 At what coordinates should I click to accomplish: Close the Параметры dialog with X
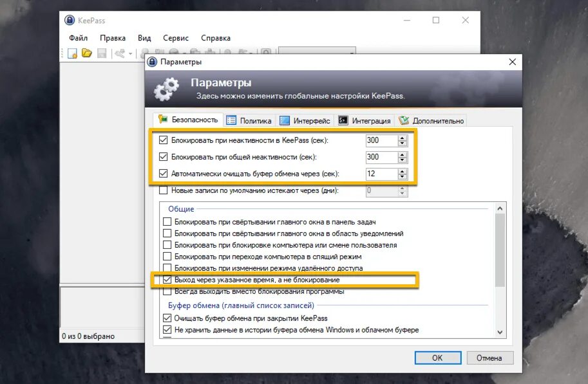tap(512, 62)
